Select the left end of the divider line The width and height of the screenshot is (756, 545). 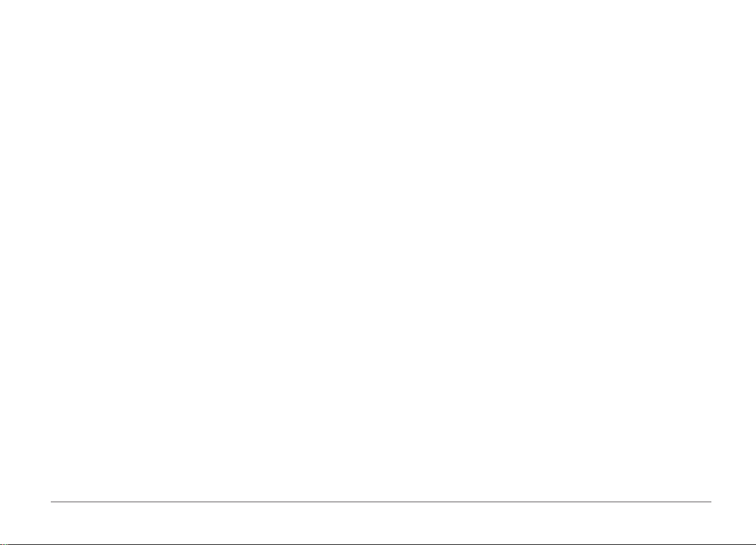coord(51,502)
